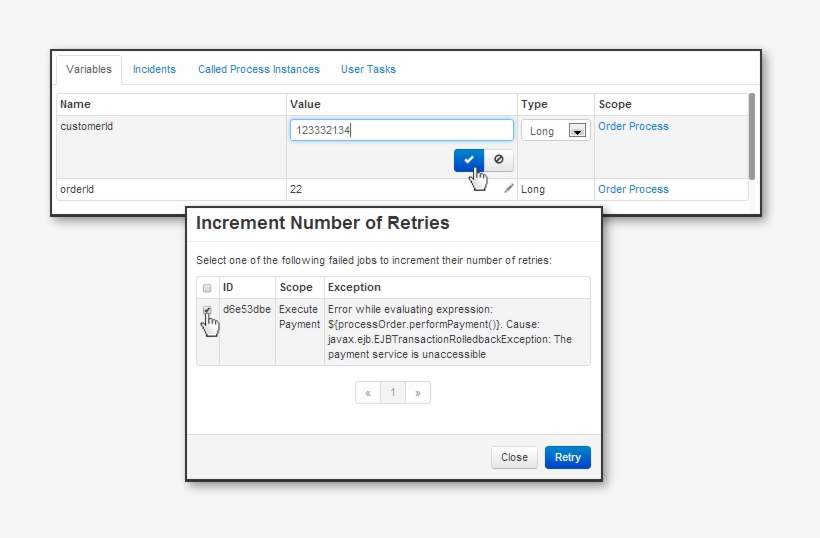Select page 1 in the pagination
Image resolution: width=820 pixels, height=538 pixels.
point(393,393)
